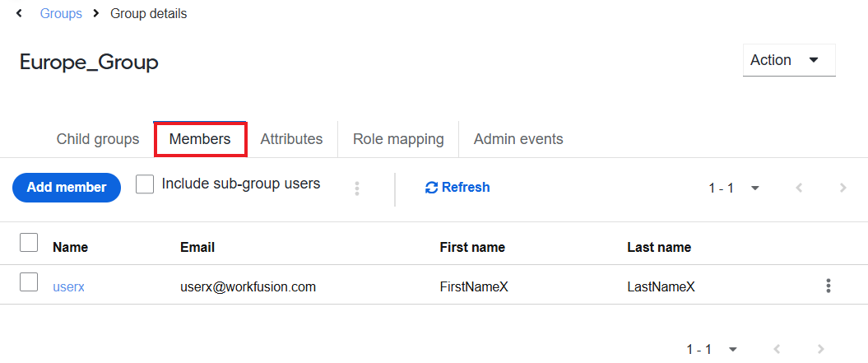This screenshot has height=363, width=868.
Task: Open the userx member link
Action: (68, 287)
